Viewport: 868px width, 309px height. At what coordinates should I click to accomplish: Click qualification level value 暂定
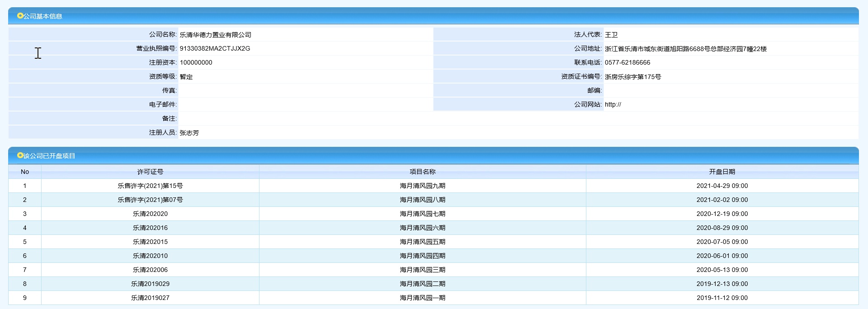click(x=186, y=77)
